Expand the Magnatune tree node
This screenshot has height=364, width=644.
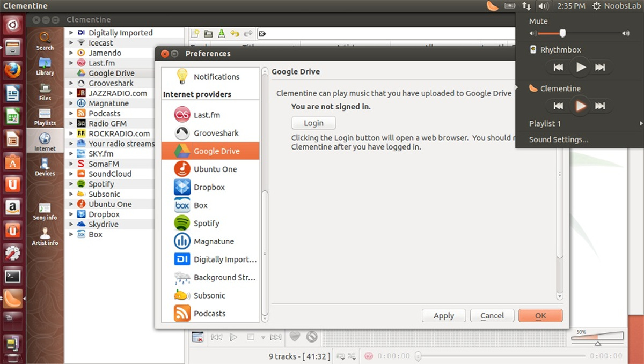(x=71, y=103)
